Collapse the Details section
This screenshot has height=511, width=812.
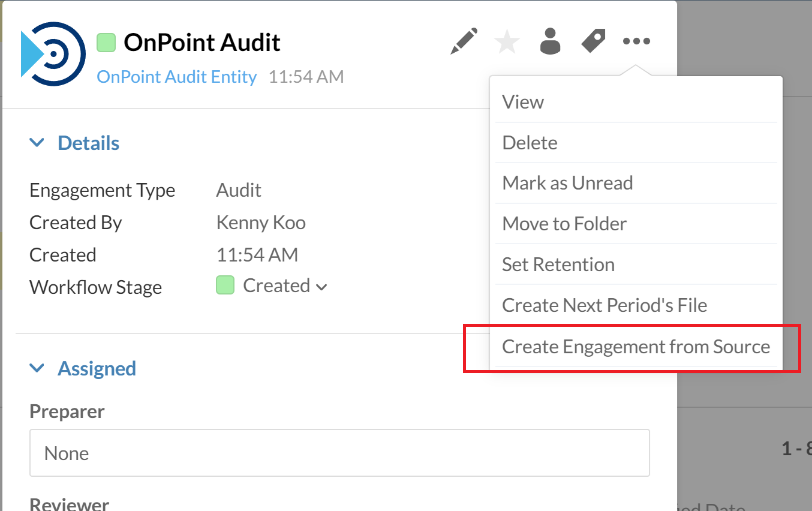tap(37, 143)
